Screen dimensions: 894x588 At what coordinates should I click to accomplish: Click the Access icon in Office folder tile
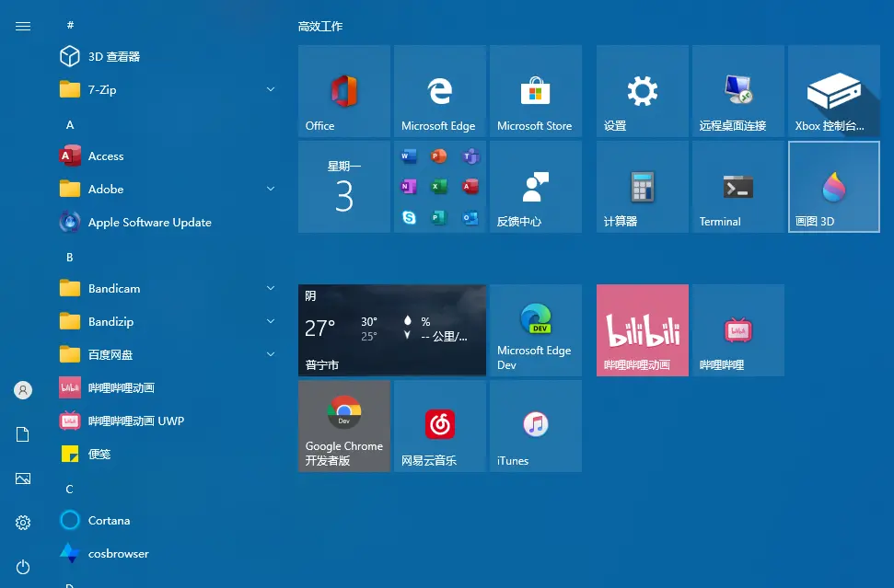(x=470, y=186)
